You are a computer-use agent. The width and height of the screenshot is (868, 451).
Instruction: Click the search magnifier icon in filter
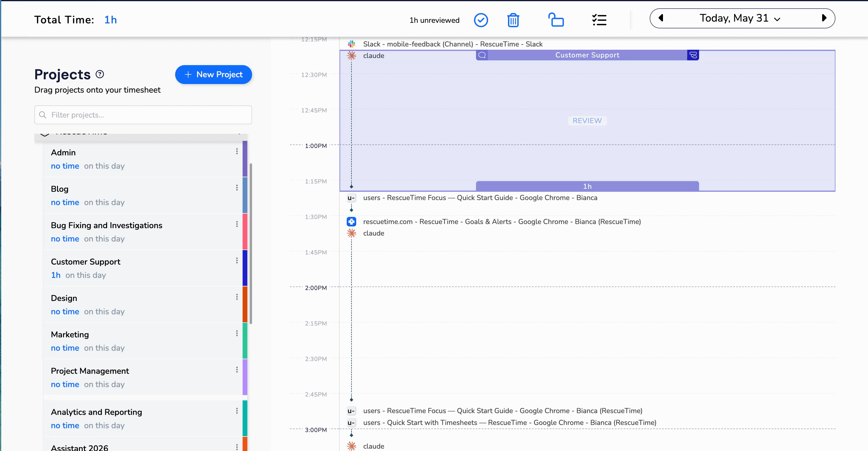(x=43, y=115)
